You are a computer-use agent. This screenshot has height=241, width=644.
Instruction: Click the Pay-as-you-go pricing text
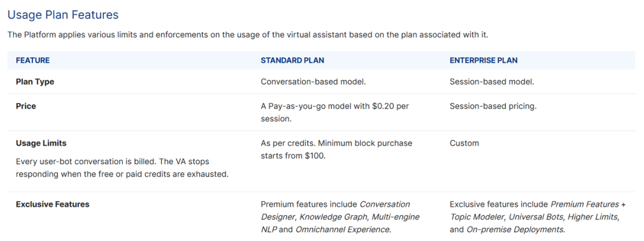tap(335, 112)
